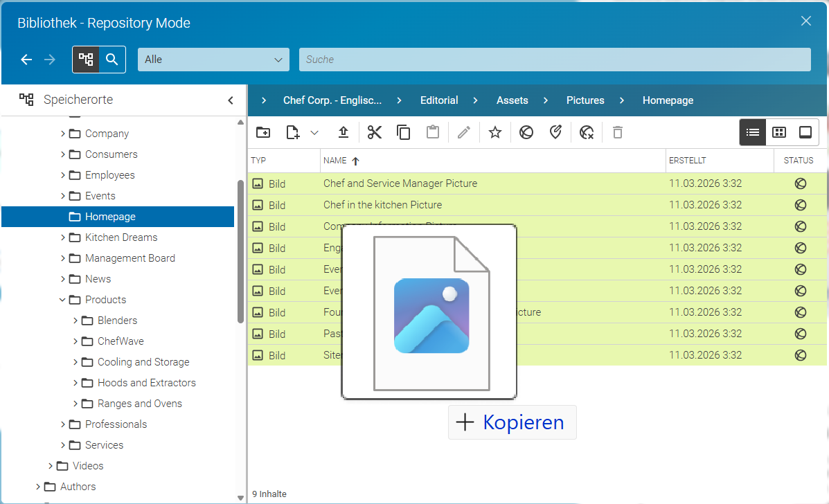Viewport: 829px width, 504px height.
Task: Click the delete trash icon
Action: (x=618, y=132)
